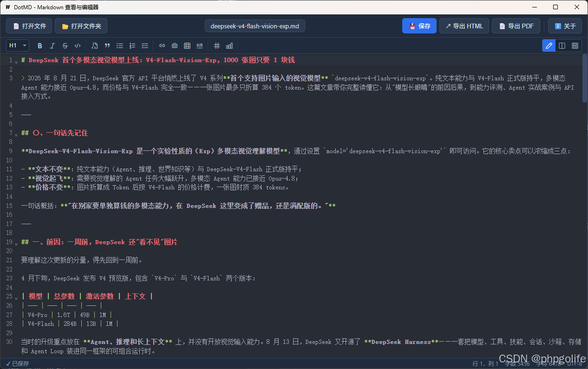Viewport: 588px width, 369px height.
Task: Click the heading ## 〇、一句话先记住
Action: pos(54,133)
